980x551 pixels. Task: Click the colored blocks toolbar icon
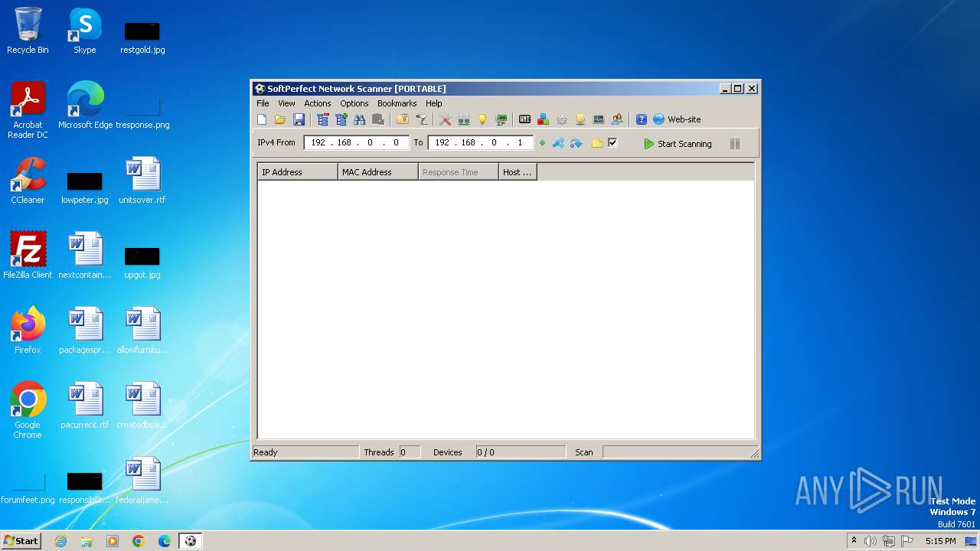[543, 119]
